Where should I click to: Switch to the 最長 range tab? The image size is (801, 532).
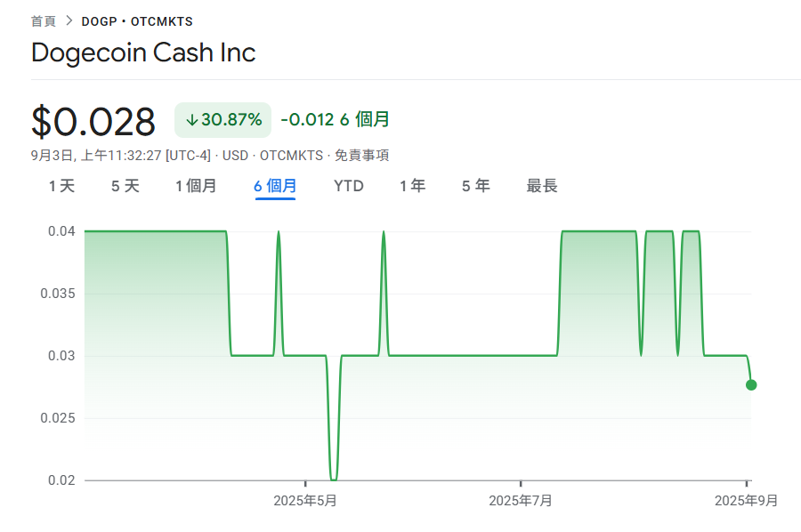(x=542, y=186)
